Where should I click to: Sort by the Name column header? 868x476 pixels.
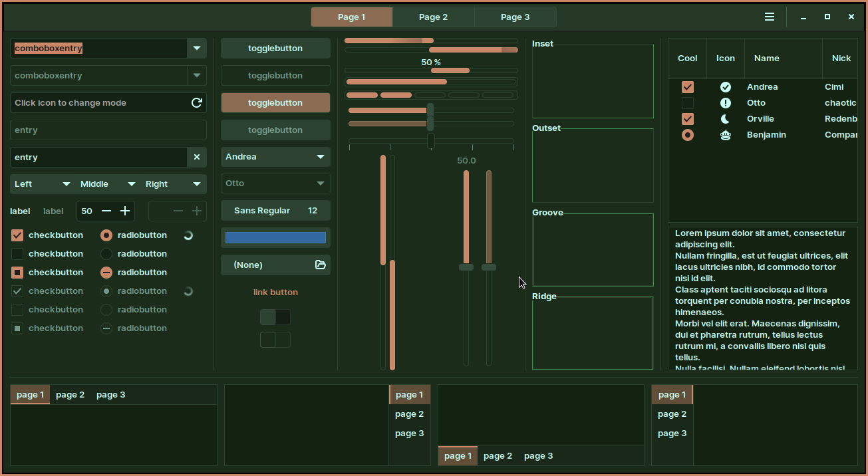click(784, 59)
